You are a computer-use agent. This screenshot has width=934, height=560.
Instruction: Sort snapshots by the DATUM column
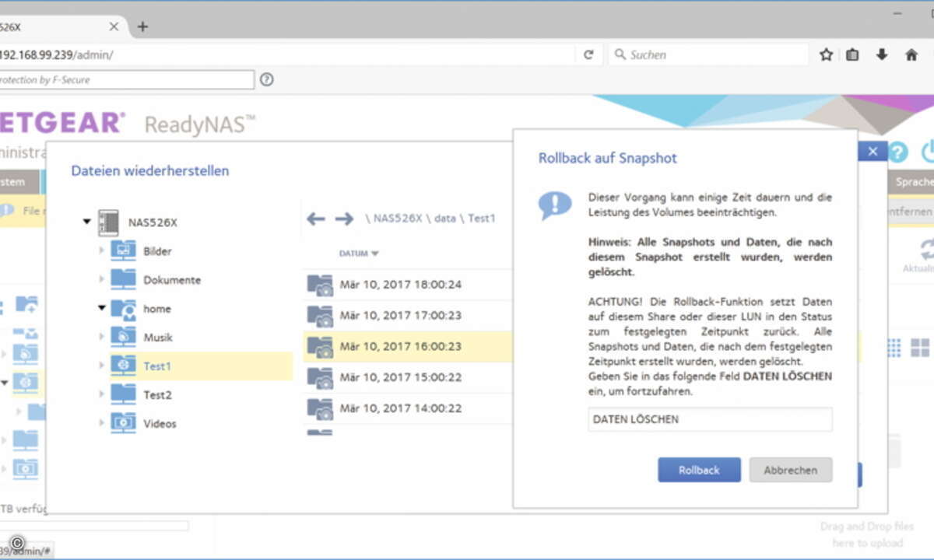(359, 254)
